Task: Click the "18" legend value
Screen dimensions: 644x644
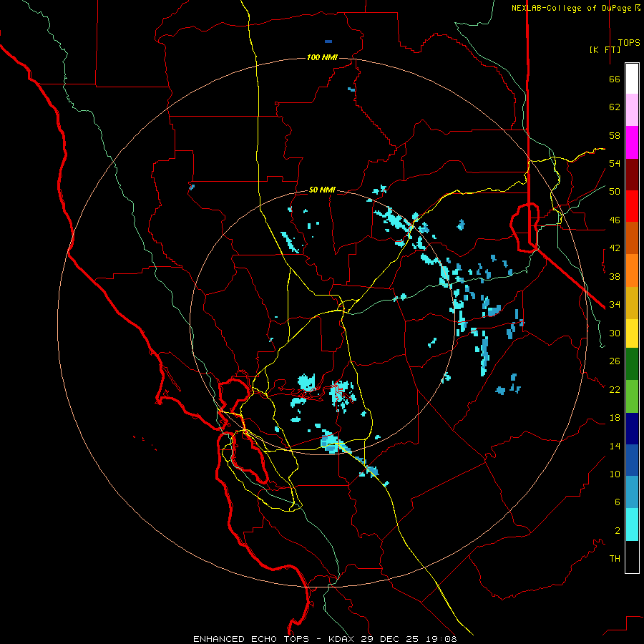Action: [615, 418]
